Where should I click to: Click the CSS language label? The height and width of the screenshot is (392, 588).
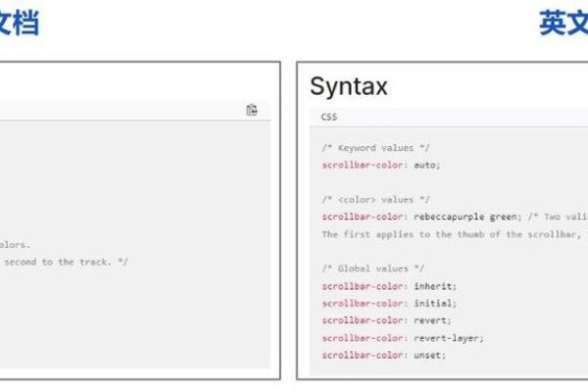click(328, 118)
